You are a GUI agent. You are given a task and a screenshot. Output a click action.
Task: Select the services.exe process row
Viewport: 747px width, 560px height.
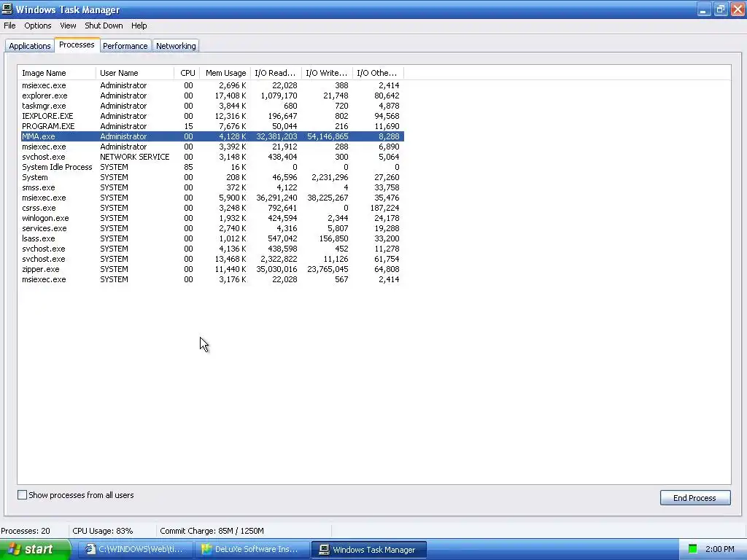[211, 228]
